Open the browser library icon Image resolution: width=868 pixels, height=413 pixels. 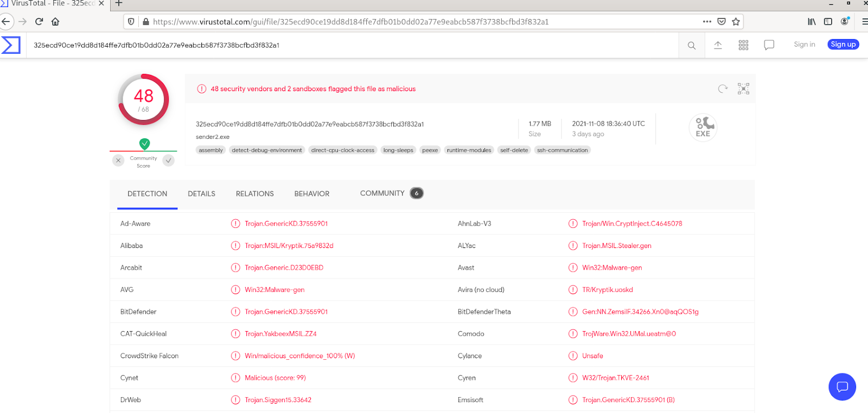tap(812, 22)
